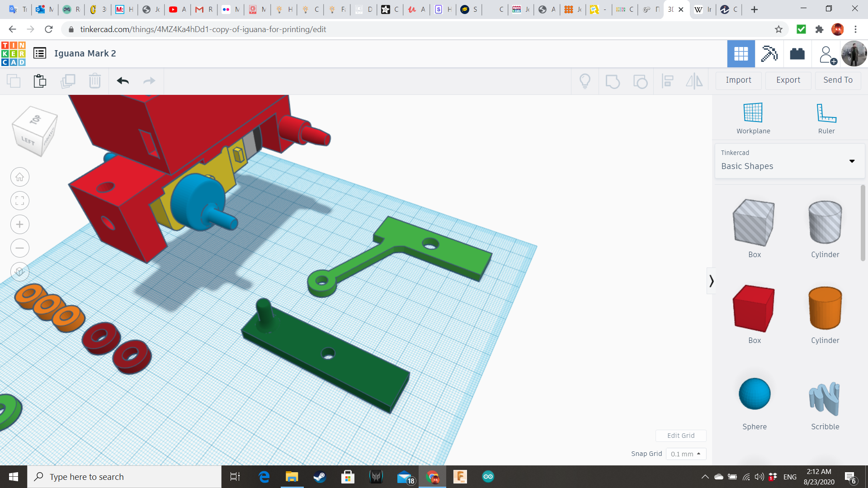Click Fit all in view icon

coord(20,201)
